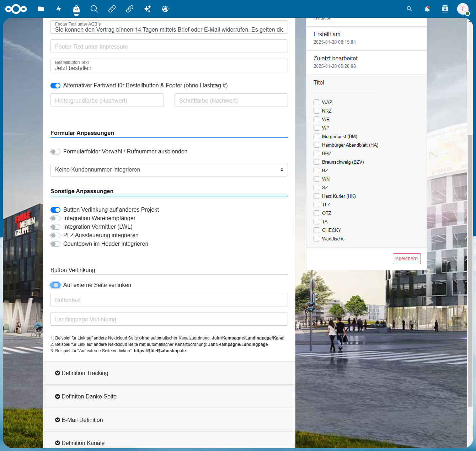Screen dimensions: 476x451
Task: Click the first chain link icon
Action: pos(112,9)
